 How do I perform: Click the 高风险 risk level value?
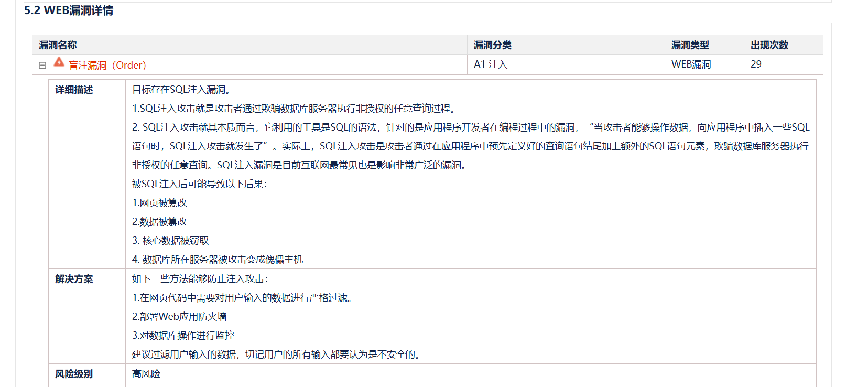pos(146,374)
